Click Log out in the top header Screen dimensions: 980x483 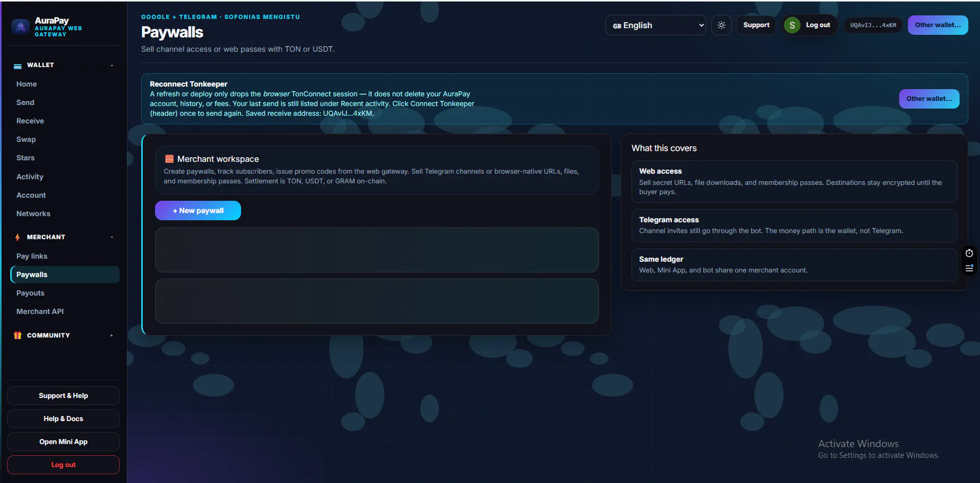click(818, 25)
